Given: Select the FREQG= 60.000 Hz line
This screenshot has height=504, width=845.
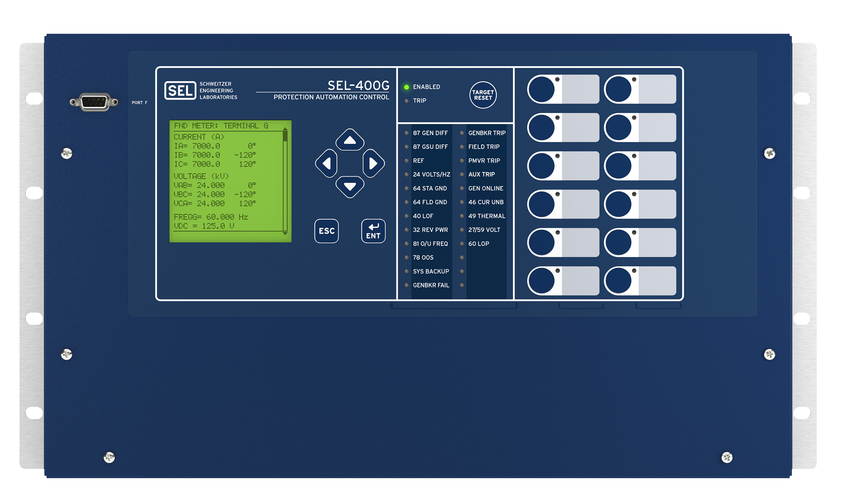Looking at the screenshot, I should coord(211,217).
